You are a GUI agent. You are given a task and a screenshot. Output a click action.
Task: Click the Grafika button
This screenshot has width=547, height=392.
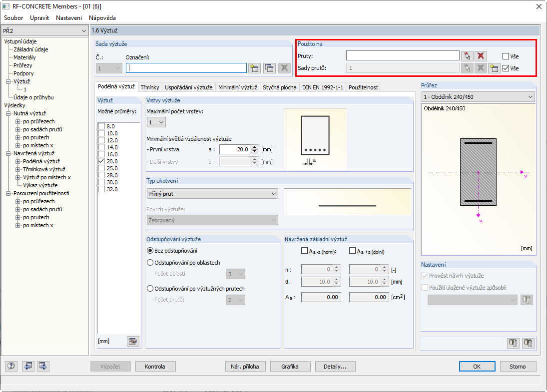[290, 366]
